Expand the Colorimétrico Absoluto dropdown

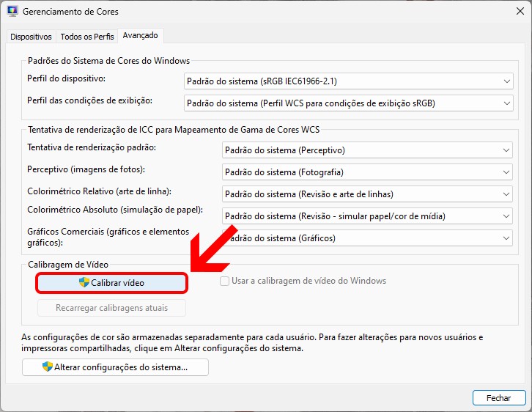(x=367, y=216)
